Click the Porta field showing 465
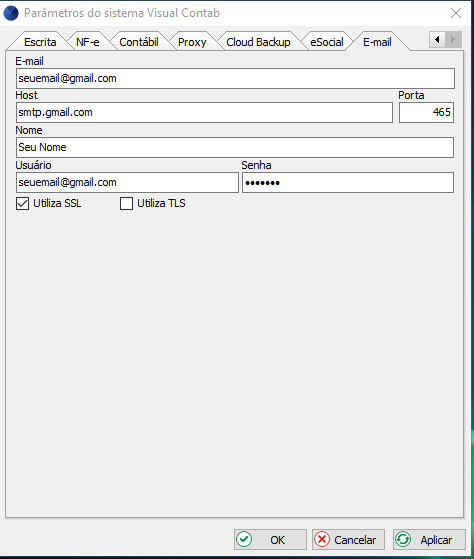 (x=426, y=113)
